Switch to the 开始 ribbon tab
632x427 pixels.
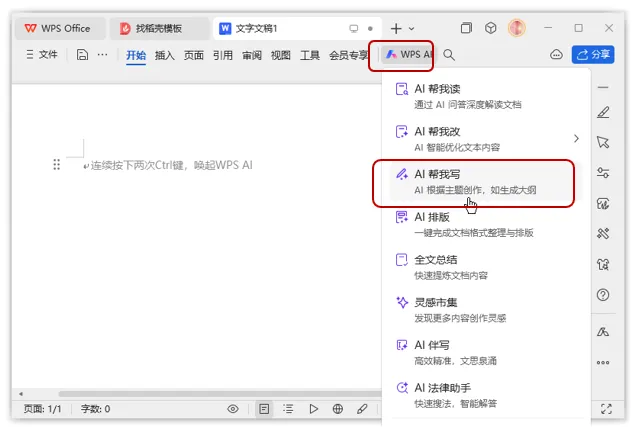click(x=136, y=55)
